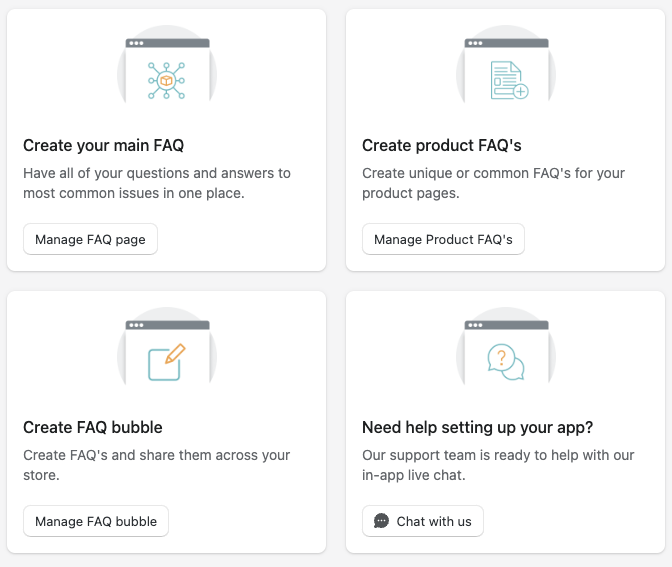Open Manage FAQ page
This screenshot has height=567, width=672.
tap(90, 239)
